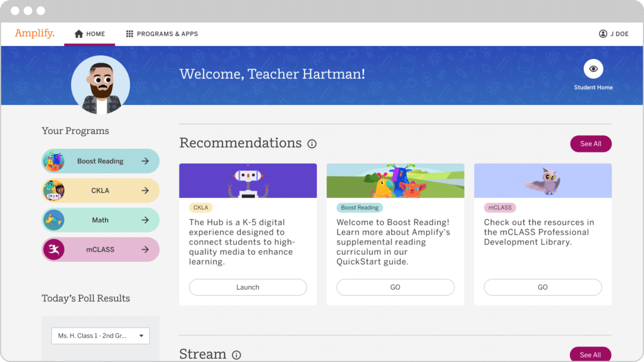644x362 pixels.
Task: Click the Boost Reading program icon
Action: [x=54, y=161]
